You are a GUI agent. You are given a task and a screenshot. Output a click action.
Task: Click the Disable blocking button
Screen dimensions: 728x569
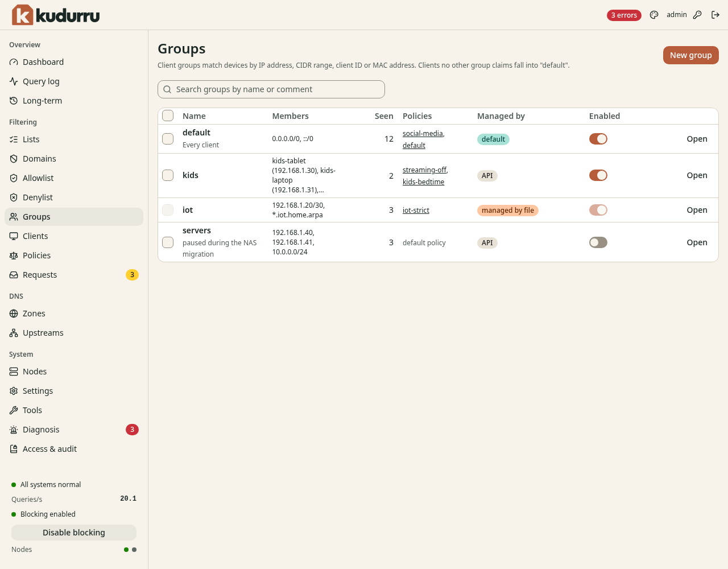click(x=74, y=533)
